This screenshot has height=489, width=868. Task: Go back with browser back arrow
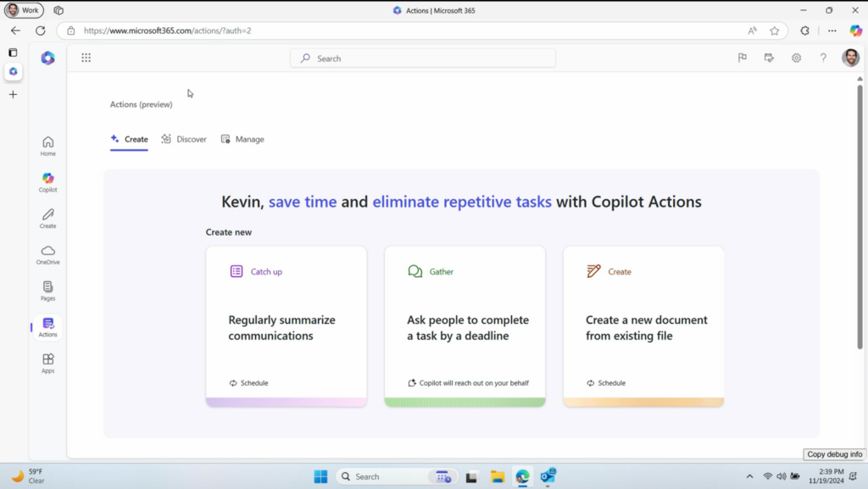15,31
